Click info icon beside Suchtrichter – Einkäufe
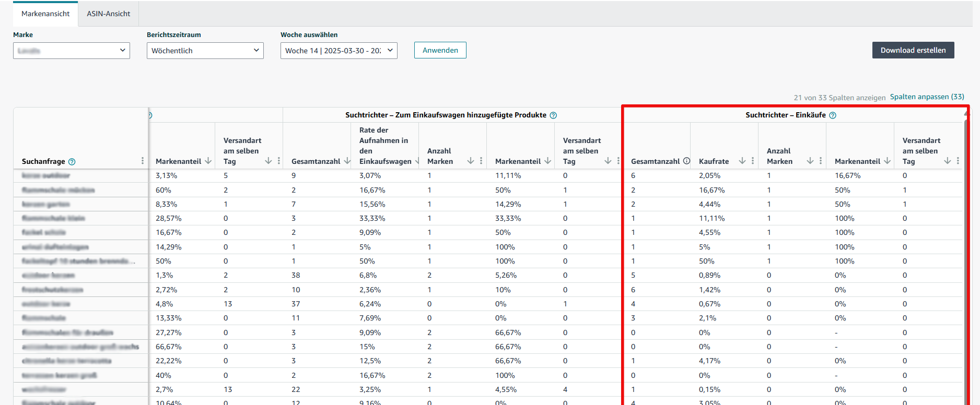Image resolution: width=980 pixels, height=405 pixels. pos(833,115)
